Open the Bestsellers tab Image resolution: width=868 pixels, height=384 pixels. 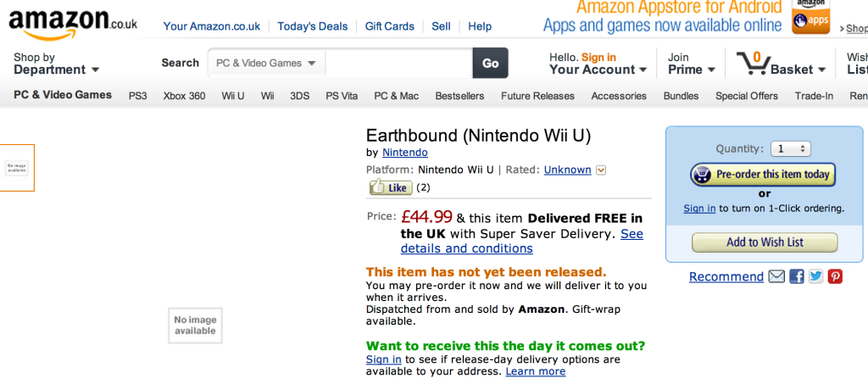[x=459, y=96]
